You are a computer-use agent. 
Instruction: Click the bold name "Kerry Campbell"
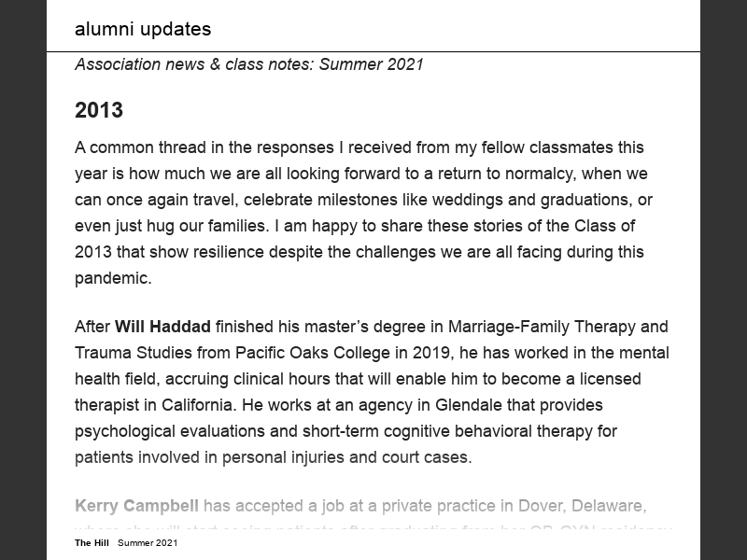pos(136,506)
